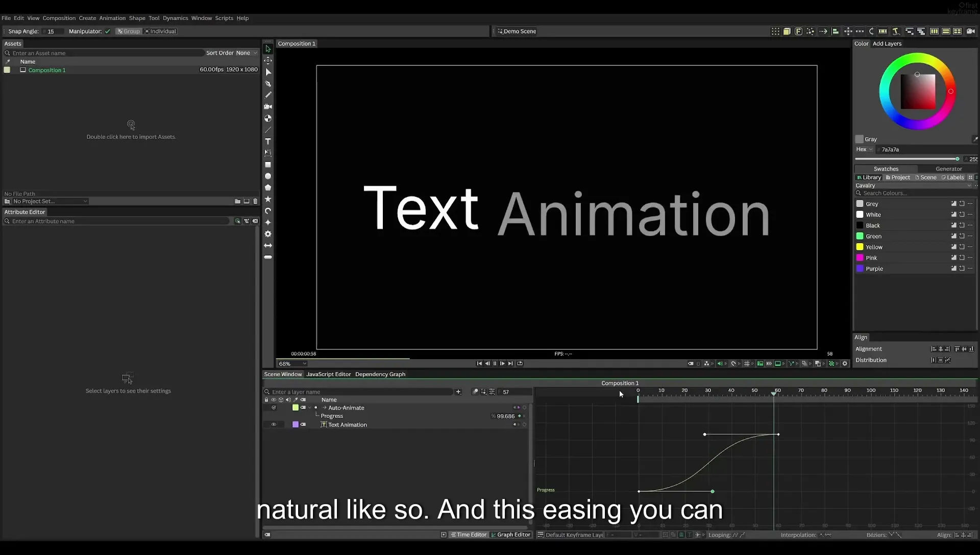This screenshot has height=555, width=980.
Task: Switch manipulator mode to Group
Action: pos(129,32)
